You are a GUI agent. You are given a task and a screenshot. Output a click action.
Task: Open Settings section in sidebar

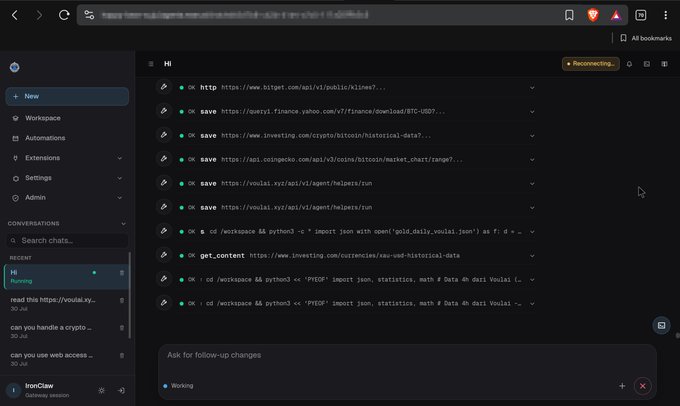[67, 178]
